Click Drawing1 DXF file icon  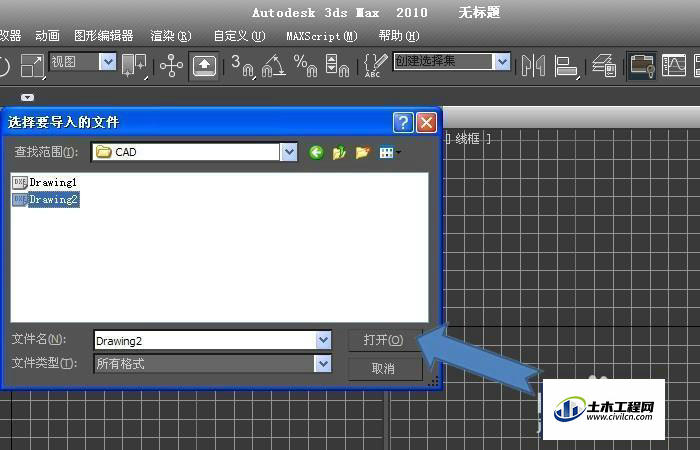(x=20, y=183)
